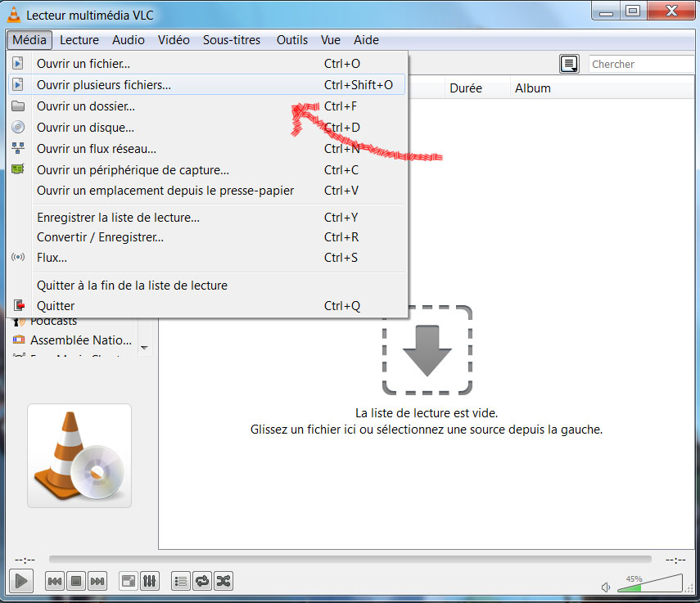Adjust the volume slider at 45%
700x603 pixels.
pyautogui.click(x=650, y=583)
